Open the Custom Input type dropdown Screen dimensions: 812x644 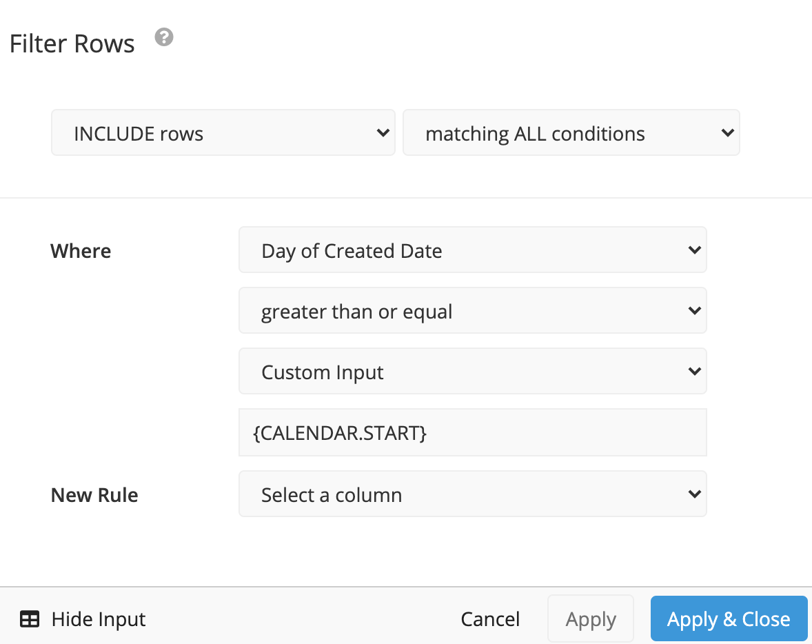click(x=473, y=371)
